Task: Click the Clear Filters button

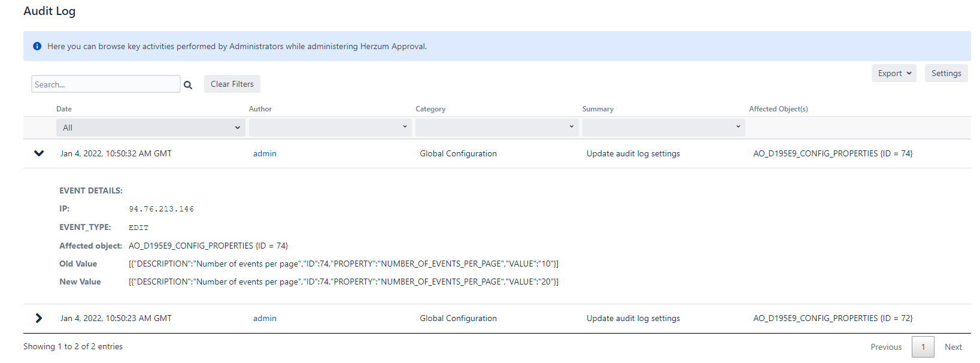Action: click(232, 84)
